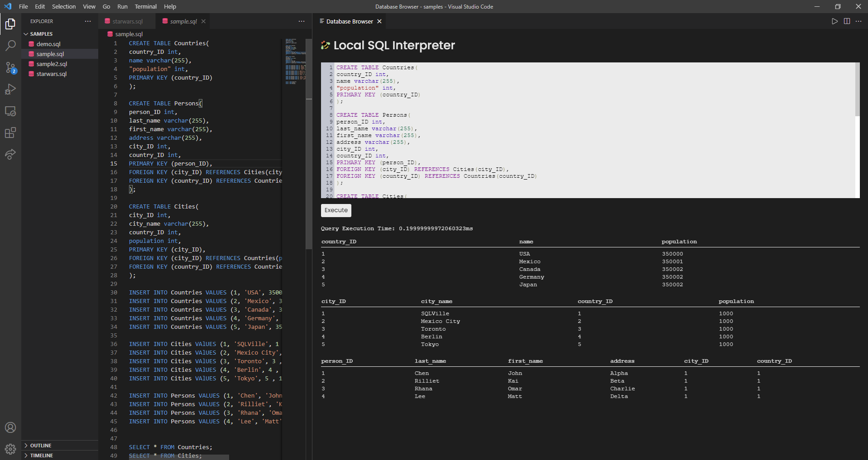Viewport: 868px width, 460px height.
Task: Open Manage settings gear icon
Action: (x=10, y=449)
